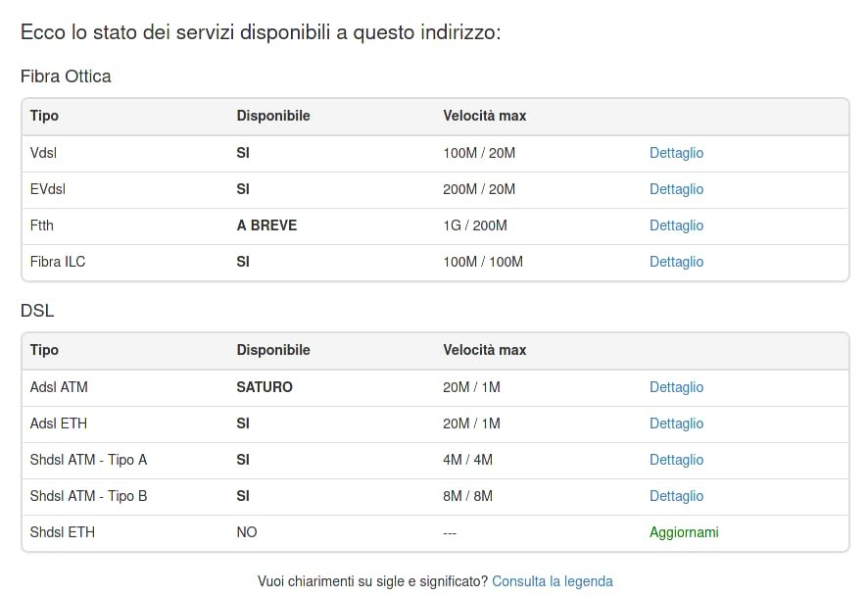Click the Ftth row type cell

click(41, 225)
